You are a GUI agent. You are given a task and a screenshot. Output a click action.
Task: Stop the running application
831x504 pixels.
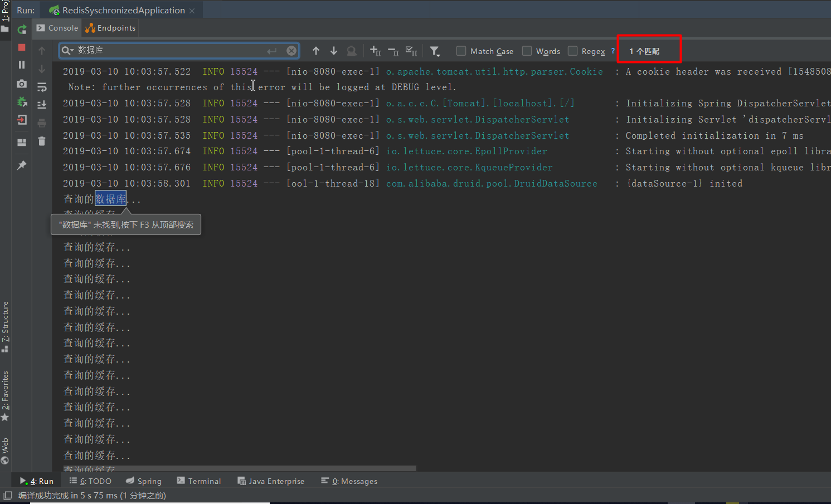point(22,47)
